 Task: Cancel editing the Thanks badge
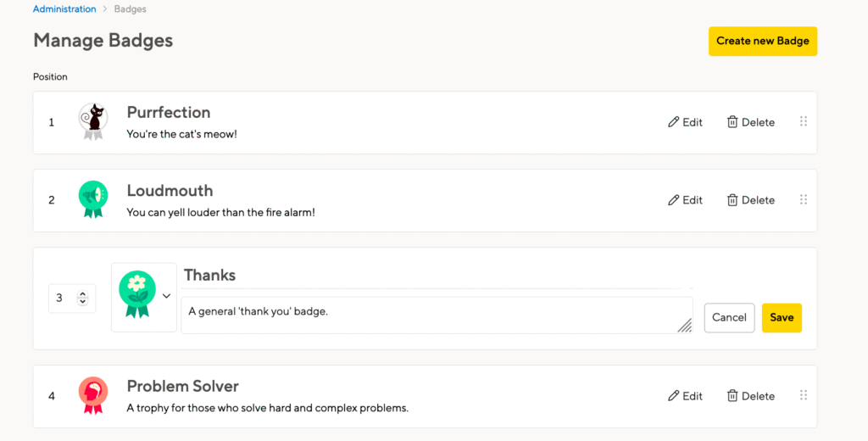pyautogui.click(x=729, y=317)
